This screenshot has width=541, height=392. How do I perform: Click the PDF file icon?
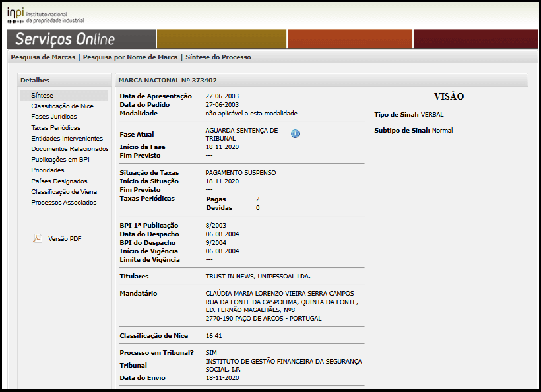click(38, 239)
